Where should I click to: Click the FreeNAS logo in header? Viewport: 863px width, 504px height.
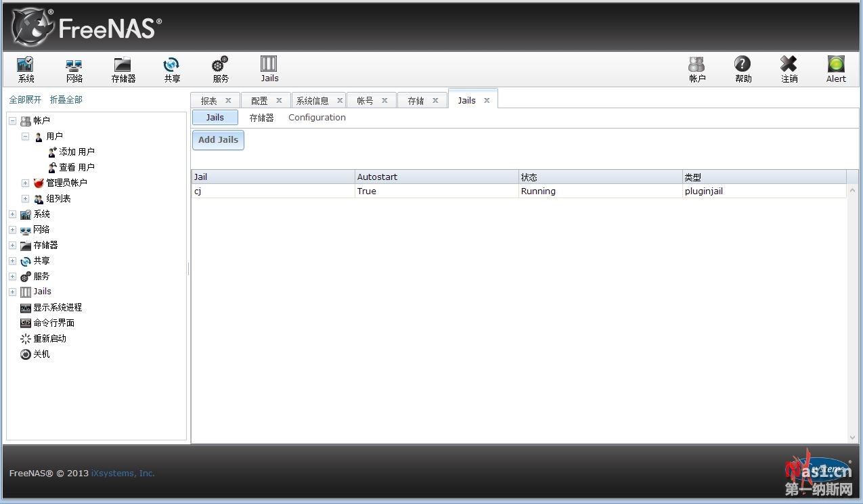pyautogui.click(x=87, y=27)
